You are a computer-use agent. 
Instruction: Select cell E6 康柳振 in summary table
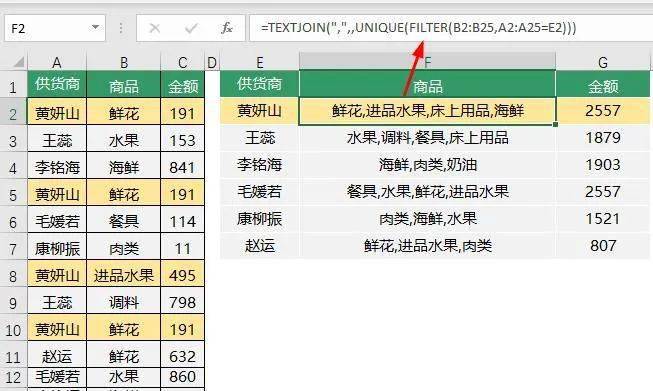click(x=259, y=219)
